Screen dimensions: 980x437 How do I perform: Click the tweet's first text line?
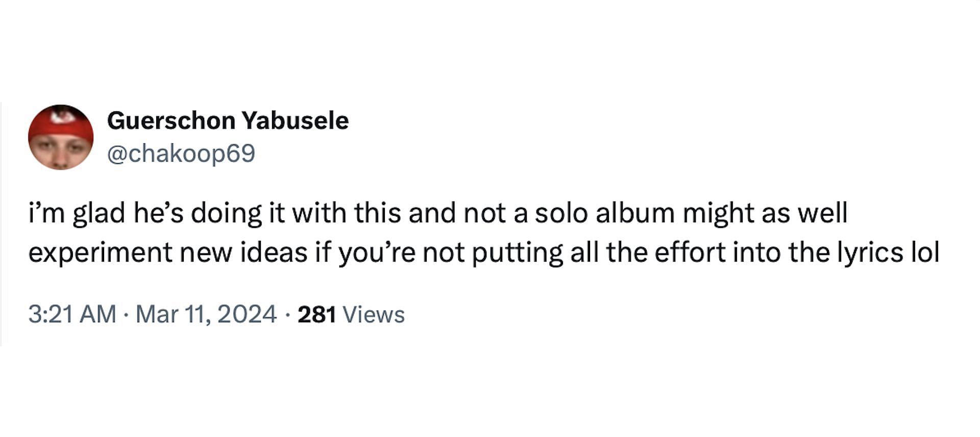[438, 213]
